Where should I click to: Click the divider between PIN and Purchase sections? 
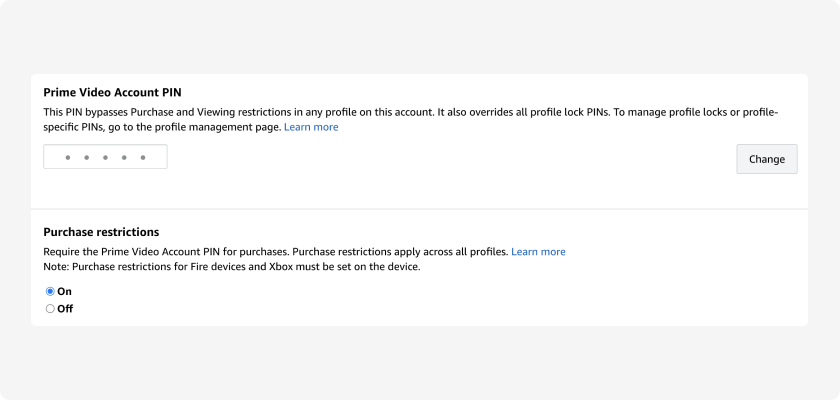click(419, 209)
